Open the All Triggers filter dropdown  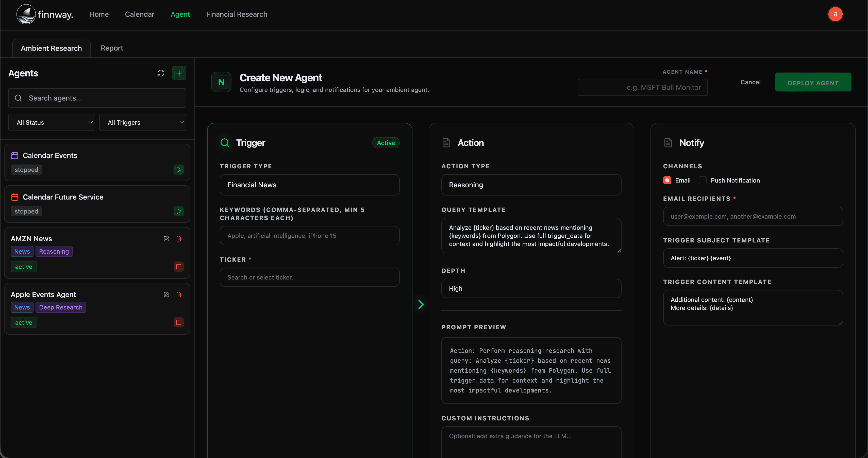tap(143, 122)
